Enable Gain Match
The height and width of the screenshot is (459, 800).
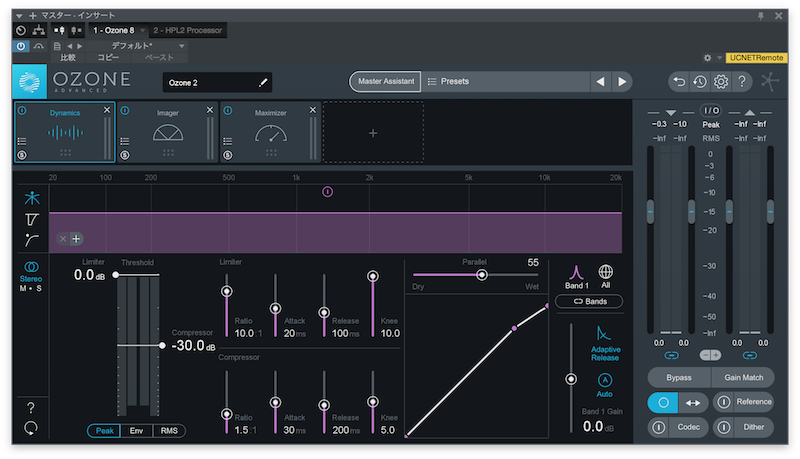pyautogui.click(x=743, y=377)
